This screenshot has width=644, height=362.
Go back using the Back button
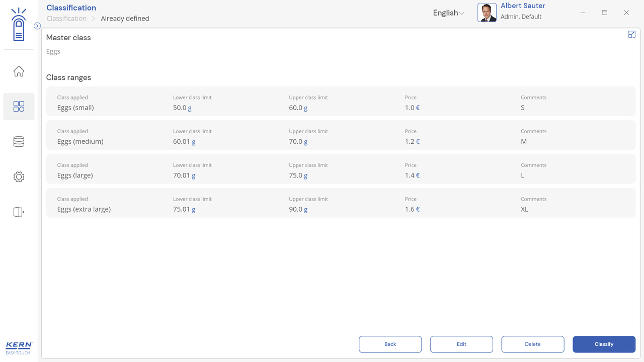coord(390,344)
